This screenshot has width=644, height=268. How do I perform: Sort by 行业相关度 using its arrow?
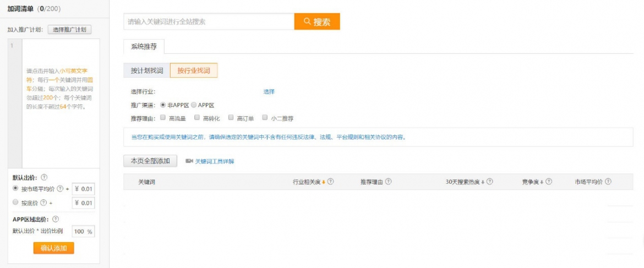pyautogui.click(x=324, y=182)
